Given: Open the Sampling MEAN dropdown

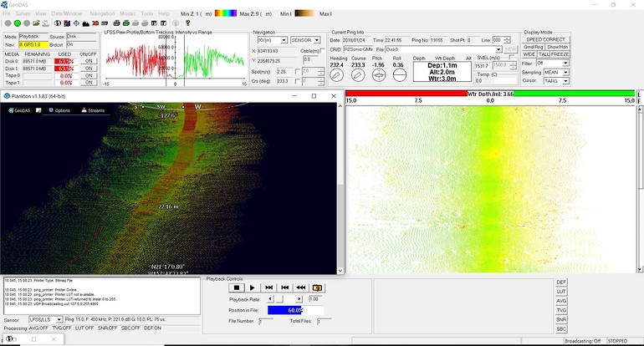Looking at the screenshot, I should (556, 72).
